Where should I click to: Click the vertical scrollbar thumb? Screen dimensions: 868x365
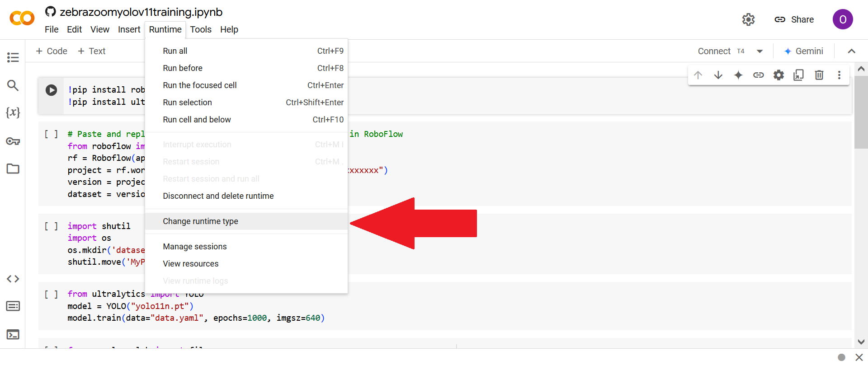pos(861,112)
